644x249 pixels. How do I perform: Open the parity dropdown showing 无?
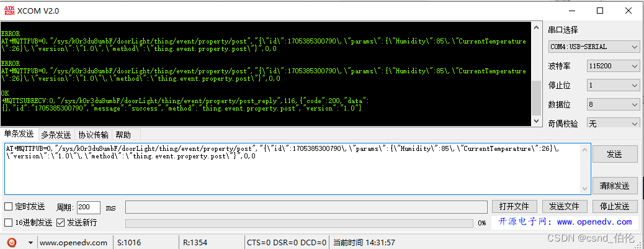[x=613, y=124]
